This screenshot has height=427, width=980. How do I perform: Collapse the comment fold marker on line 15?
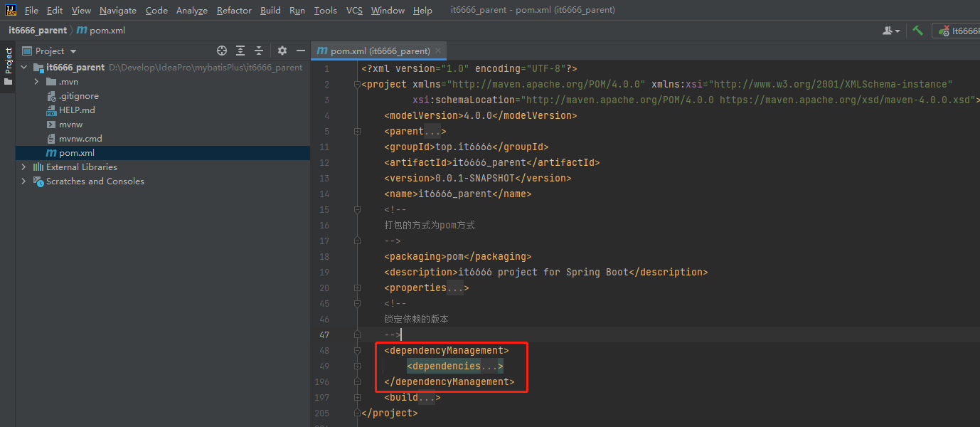(358, 210)
